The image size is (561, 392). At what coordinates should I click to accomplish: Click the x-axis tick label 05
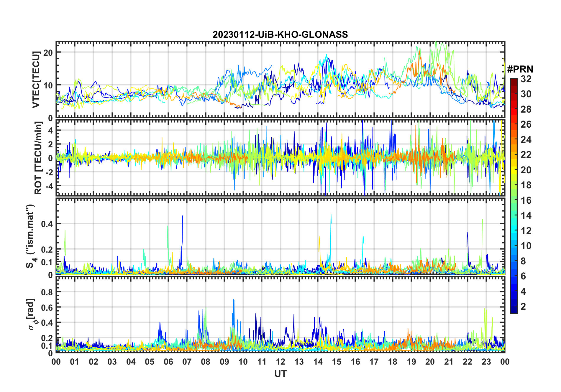pyautogui.click(x=150, y=362)
